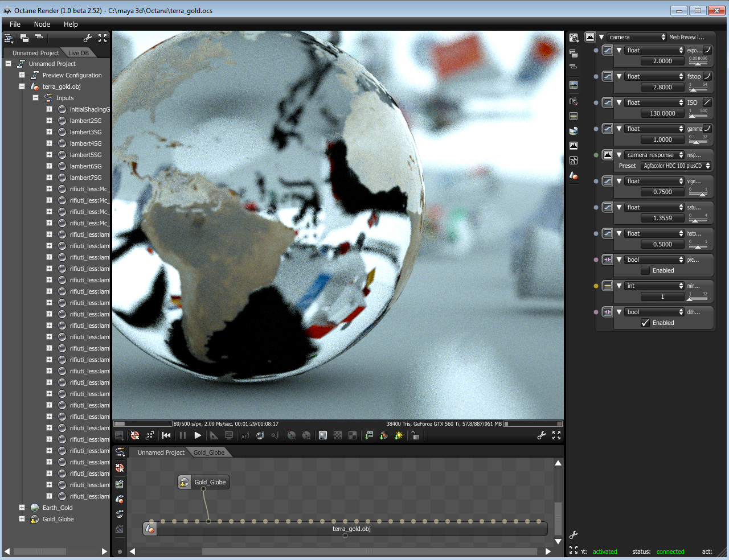This screenshot has width=729, height=560.
Task: Open the camera node type dropdown
Action: pos(637,37)
